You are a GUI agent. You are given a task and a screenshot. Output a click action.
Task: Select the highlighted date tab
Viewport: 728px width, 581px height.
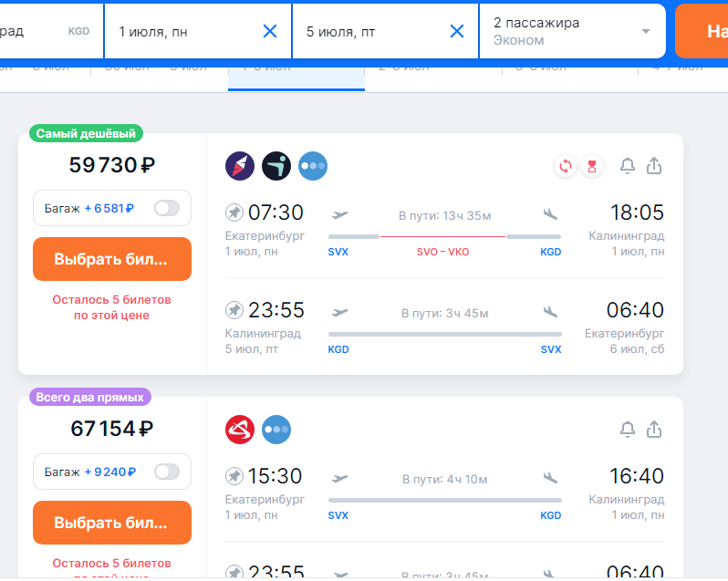tap(296, 78)
